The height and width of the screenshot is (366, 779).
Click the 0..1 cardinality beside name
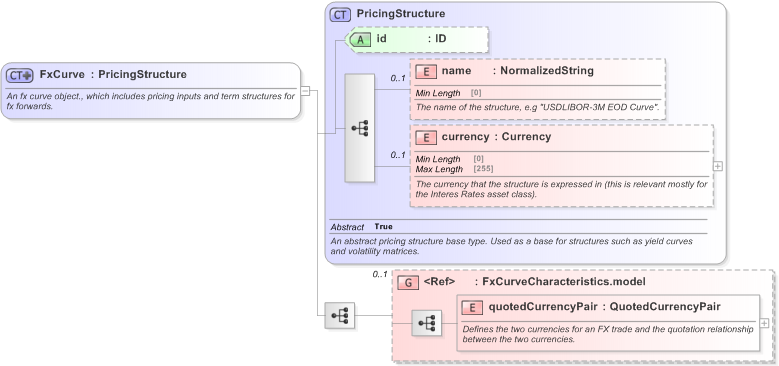[x=398, y=78]
